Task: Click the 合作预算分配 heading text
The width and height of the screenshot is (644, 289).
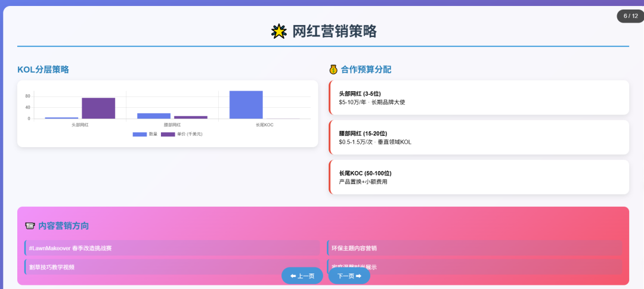Action: tap(366, 70)
